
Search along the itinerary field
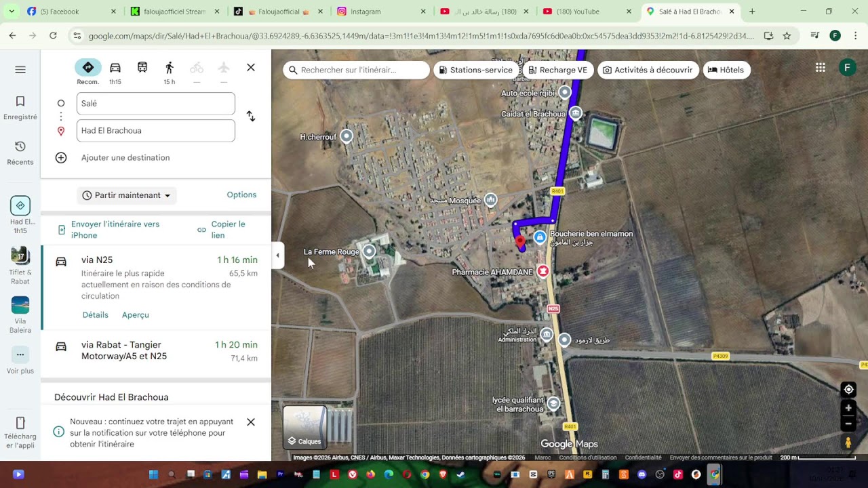coord(357,70)
